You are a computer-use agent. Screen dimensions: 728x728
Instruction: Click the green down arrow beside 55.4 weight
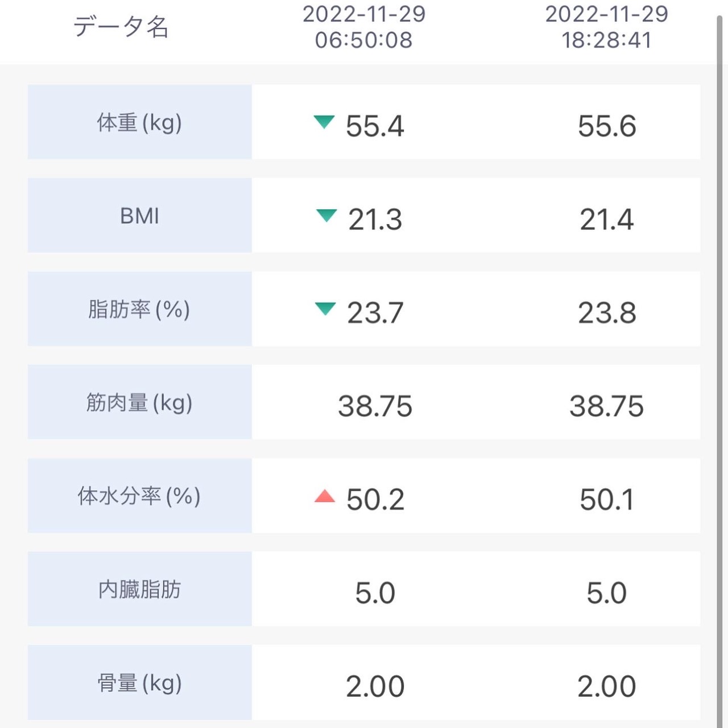pos(324,122)
